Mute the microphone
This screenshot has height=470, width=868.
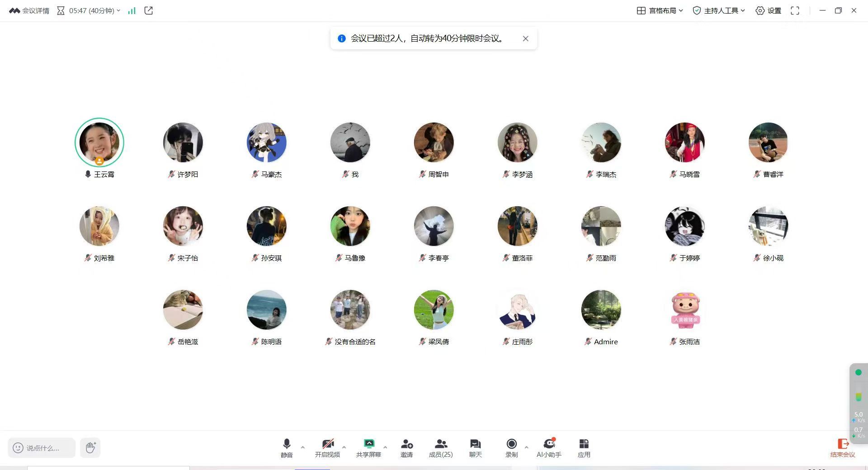click(287, 444)
